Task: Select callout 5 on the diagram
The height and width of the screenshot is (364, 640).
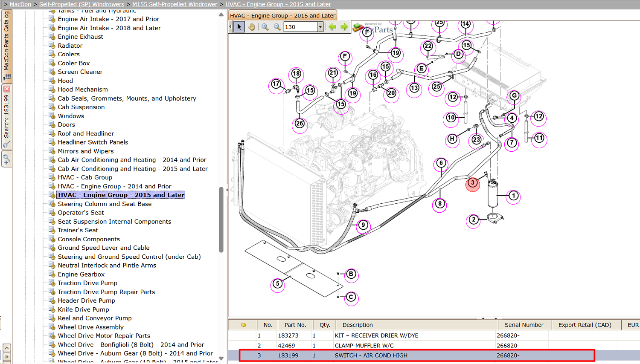Action: [277, 284]
